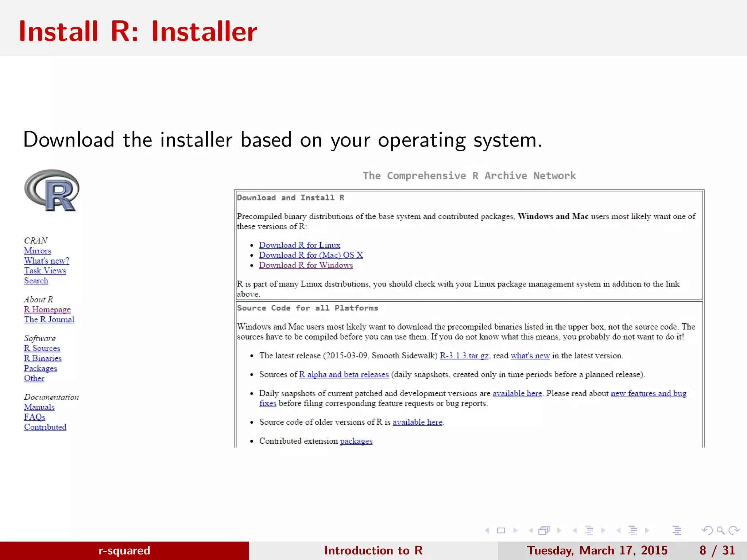Click next section arrow in navigation bar

(x=647, y=530)
